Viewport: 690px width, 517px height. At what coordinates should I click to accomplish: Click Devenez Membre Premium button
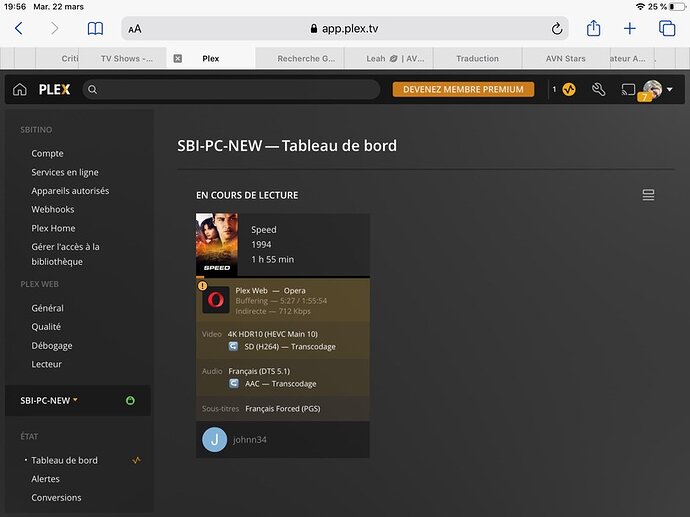click(x=463, y=89)
